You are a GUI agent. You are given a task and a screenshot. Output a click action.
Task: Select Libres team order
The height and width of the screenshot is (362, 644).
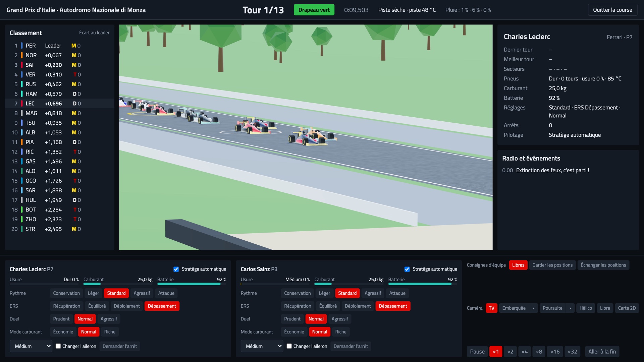pyautogui.click(x=518, y=265)
